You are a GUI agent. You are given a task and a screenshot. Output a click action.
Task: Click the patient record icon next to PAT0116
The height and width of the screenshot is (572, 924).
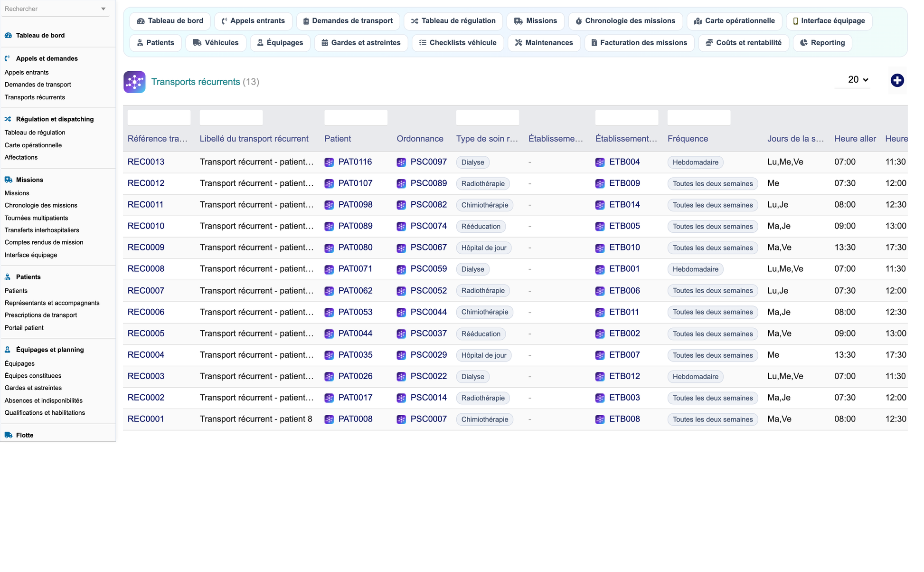[329, 162]
